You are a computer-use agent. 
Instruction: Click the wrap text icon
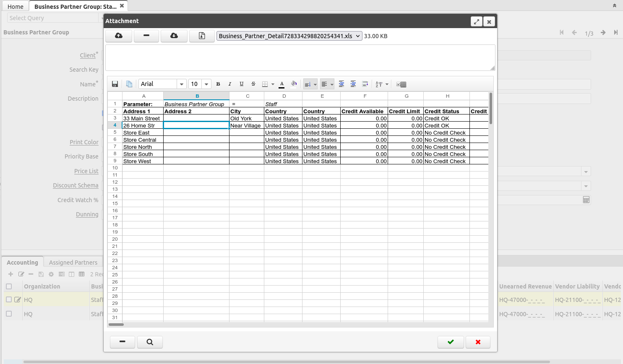[x=365, y=84]
